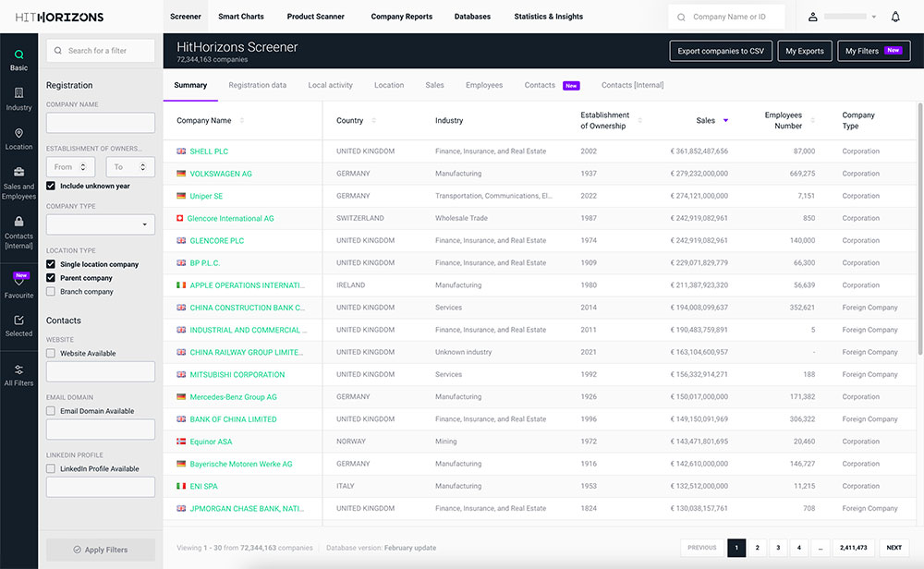Expand the user account dropdown
This screenshot has width=924, height=569.
873,17
